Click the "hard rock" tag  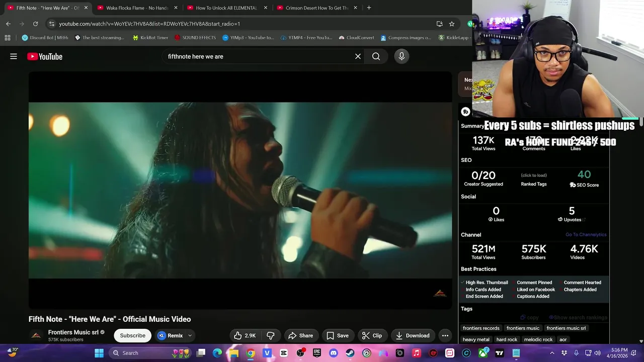pyautogui.click(x=507, y=339)
